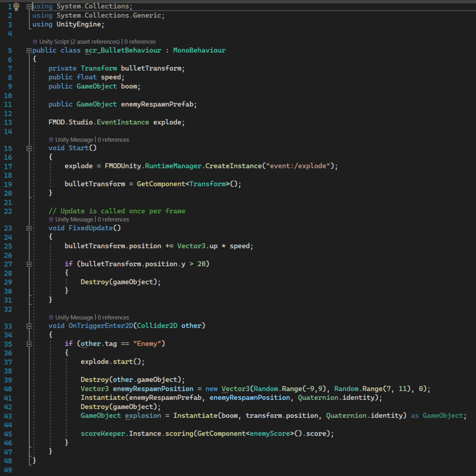
Task: Click the "event:/explode" string literal
Action: click(298, 166)
